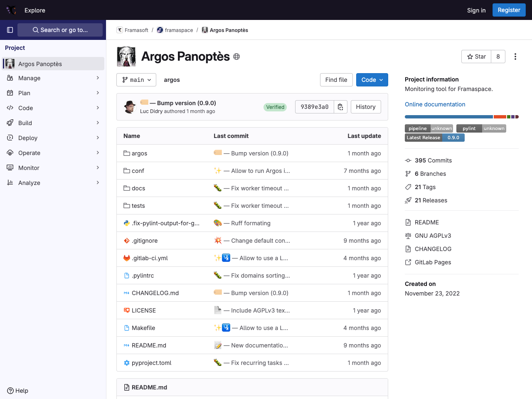Expand the Build sidebar section
This screenshot has height=399, width=532.
(53, 123)
